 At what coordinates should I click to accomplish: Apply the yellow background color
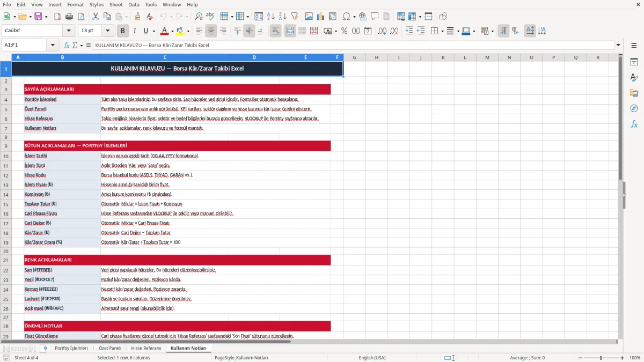point(180,31)
